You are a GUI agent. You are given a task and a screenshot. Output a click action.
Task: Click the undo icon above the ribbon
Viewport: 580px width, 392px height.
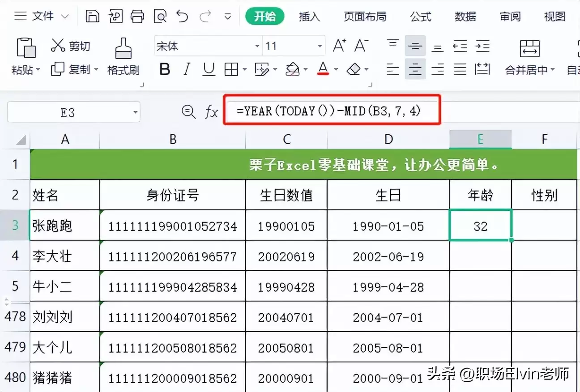tap(182, 16)
